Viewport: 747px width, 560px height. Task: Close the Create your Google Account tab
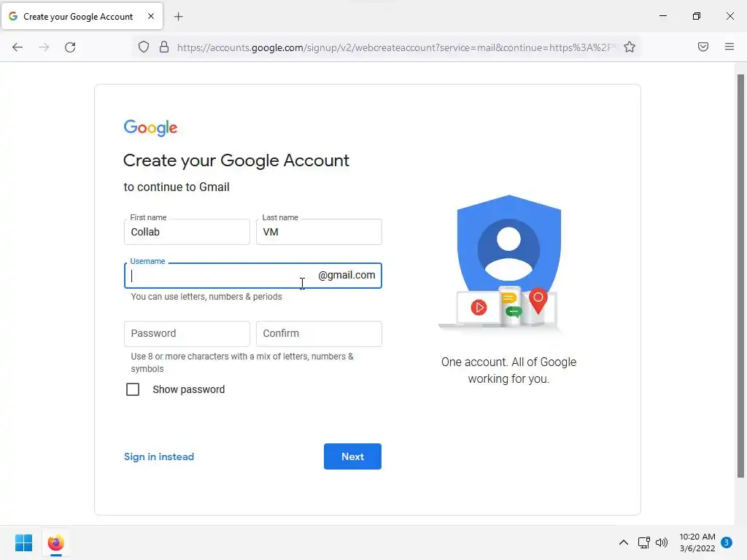click(x=150, y=16)
